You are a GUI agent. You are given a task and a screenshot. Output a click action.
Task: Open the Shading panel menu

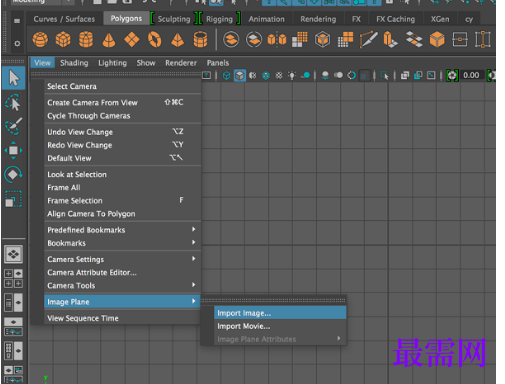74,63
